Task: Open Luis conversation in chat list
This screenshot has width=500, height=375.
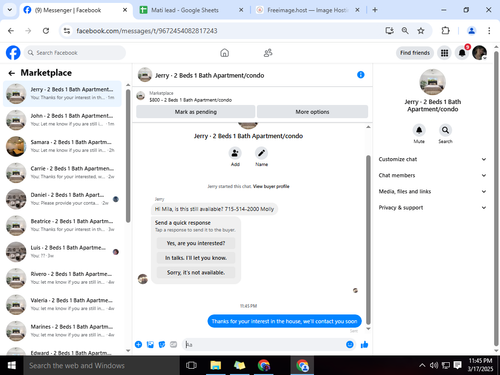Action: [x=62, y=252]
